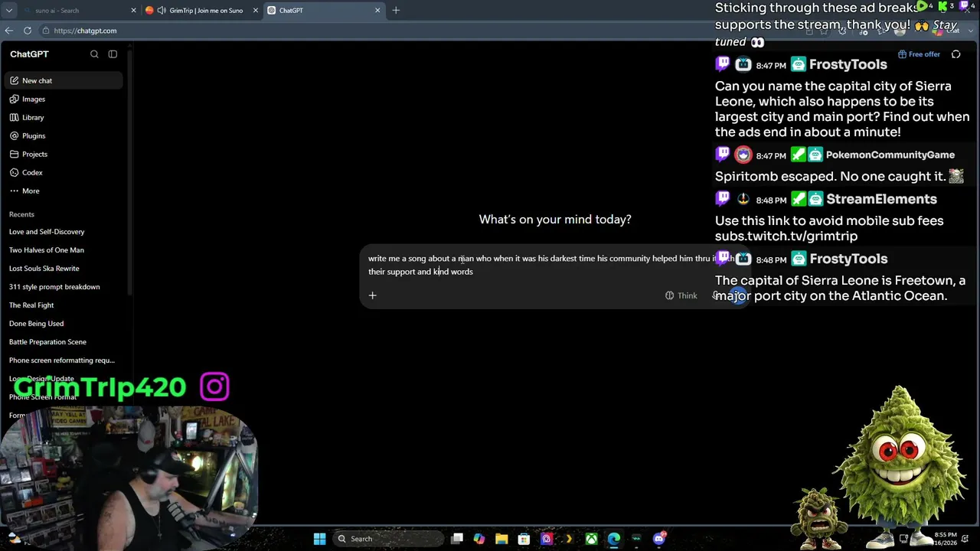The image size is (980, 551).
Task: Open a new browser tab
Action: (x=396, y=11)
